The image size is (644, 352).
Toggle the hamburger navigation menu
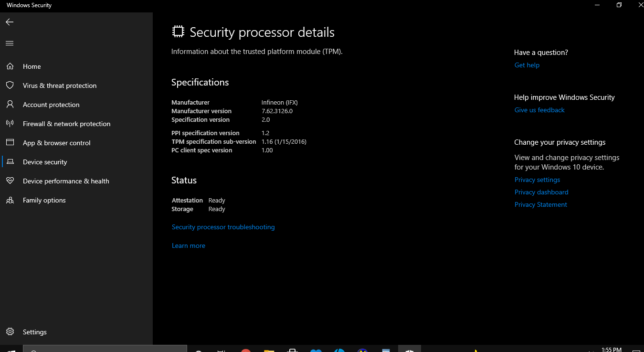pos(10,43)
